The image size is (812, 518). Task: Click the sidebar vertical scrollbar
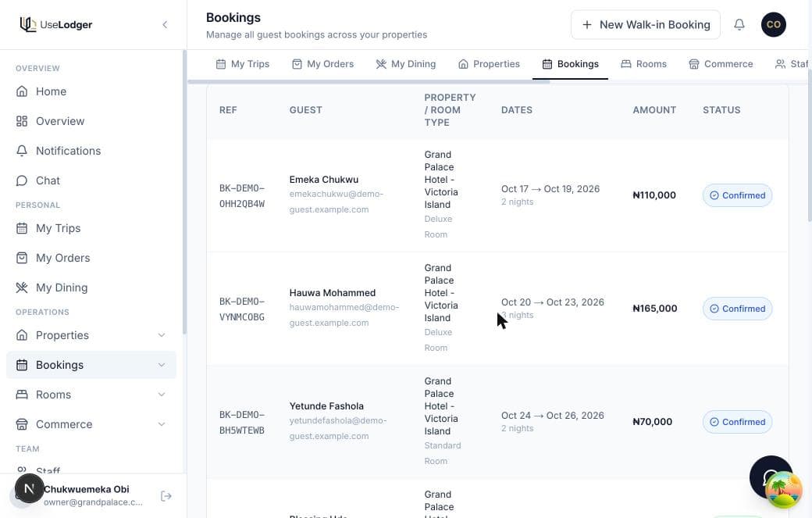point(184,191)
